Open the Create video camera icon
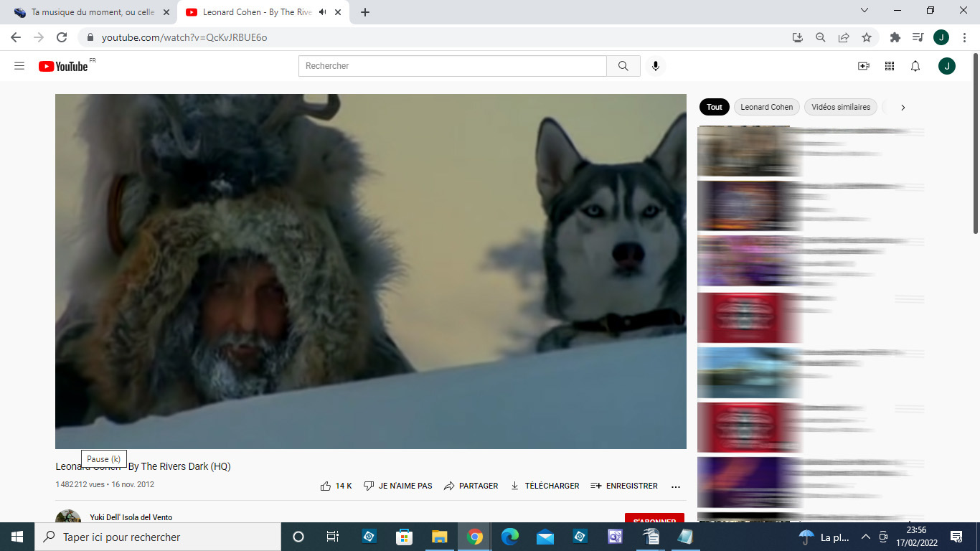Screen dimensions: 980x551 tap(864, 66)
